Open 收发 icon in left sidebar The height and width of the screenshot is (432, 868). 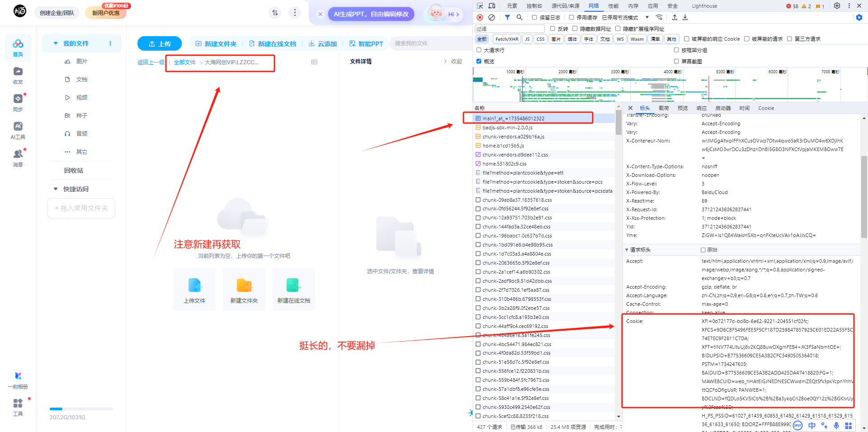point(18,76)
